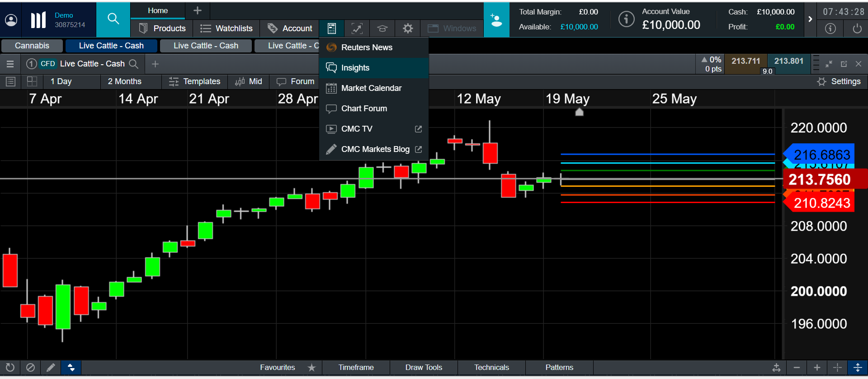Open the chart hamburger menu
Viewport: 868px width, 379px height.
(x=10, y=64)
